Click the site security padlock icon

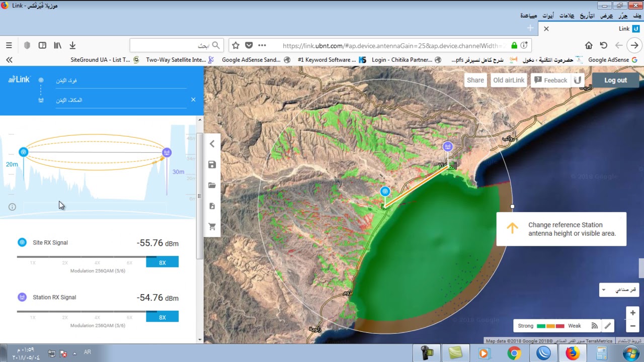coord(514,45)
